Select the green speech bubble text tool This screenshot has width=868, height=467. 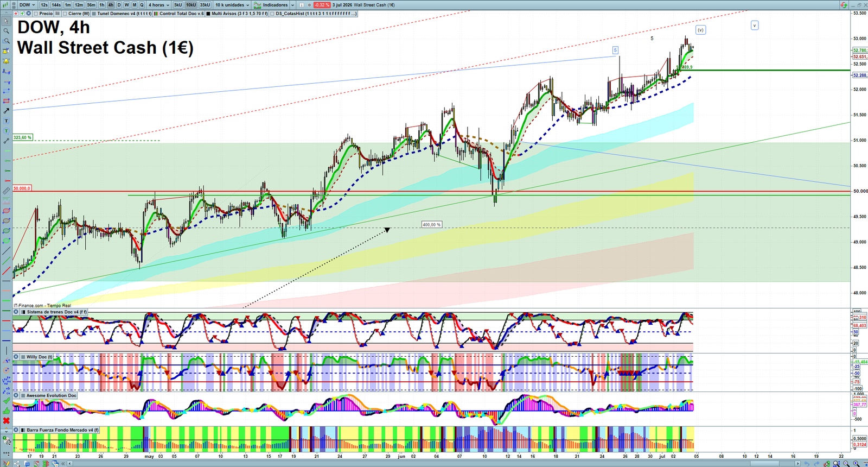point(7,131)
